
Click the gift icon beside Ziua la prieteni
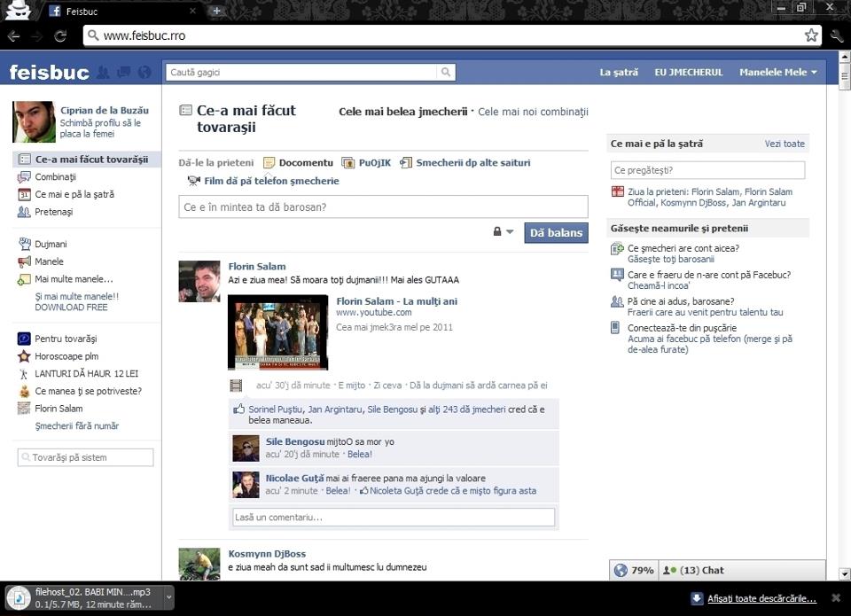click(x=618, y=191)
